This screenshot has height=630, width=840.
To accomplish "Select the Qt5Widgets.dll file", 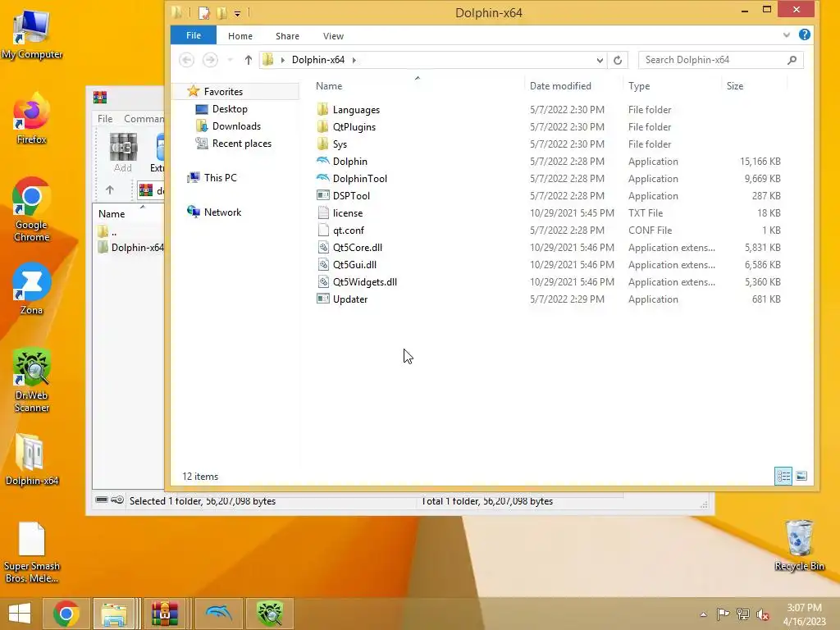I will [x=364, y=282].
